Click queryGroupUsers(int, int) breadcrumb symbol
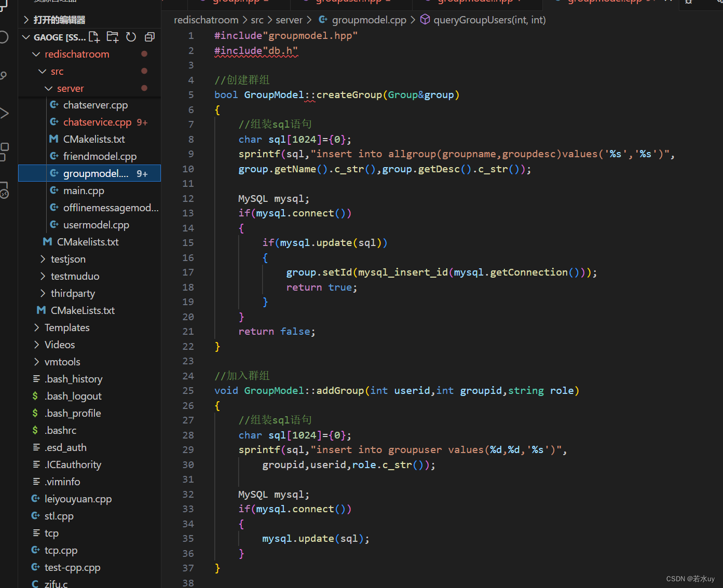The height and width of the screenshot is (588, 723). click(489, 20)
